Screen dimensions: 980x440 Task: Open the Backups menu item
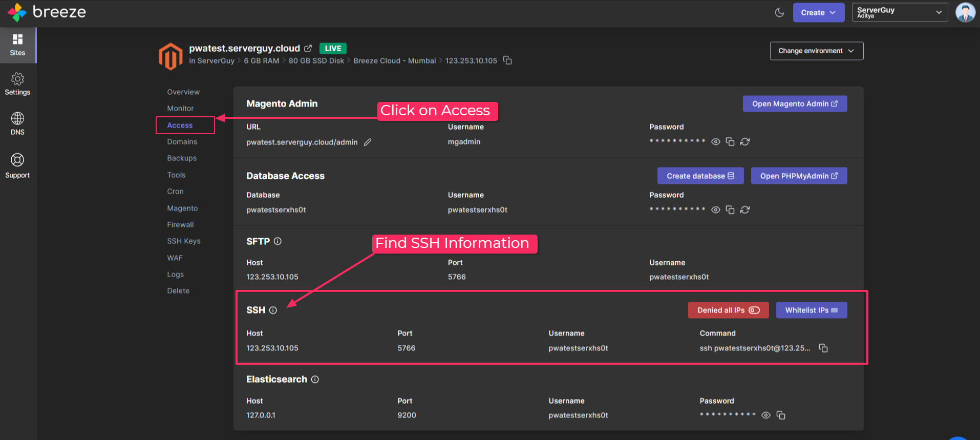(x=182, y=158)
